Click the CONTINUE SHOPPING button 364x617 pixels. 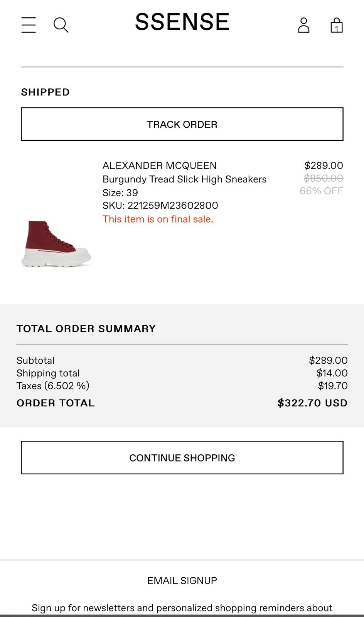[182, 458]
